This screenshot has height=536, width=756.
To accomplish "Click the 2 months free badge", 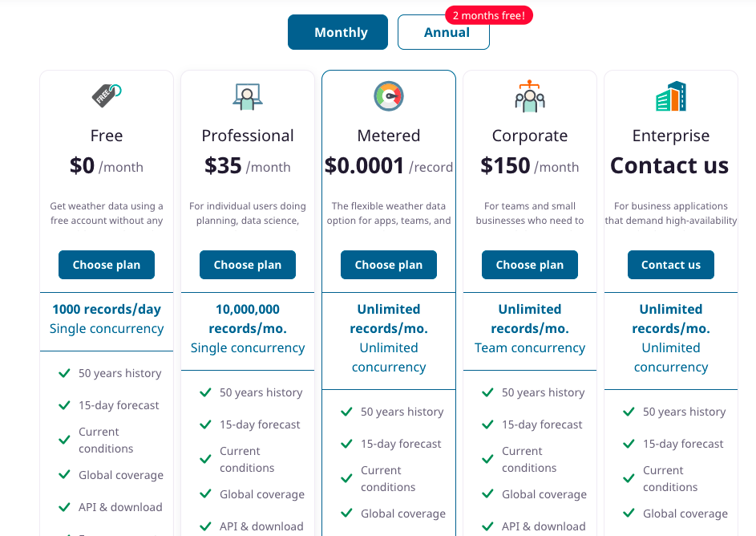I will click(x=489, y=15).
